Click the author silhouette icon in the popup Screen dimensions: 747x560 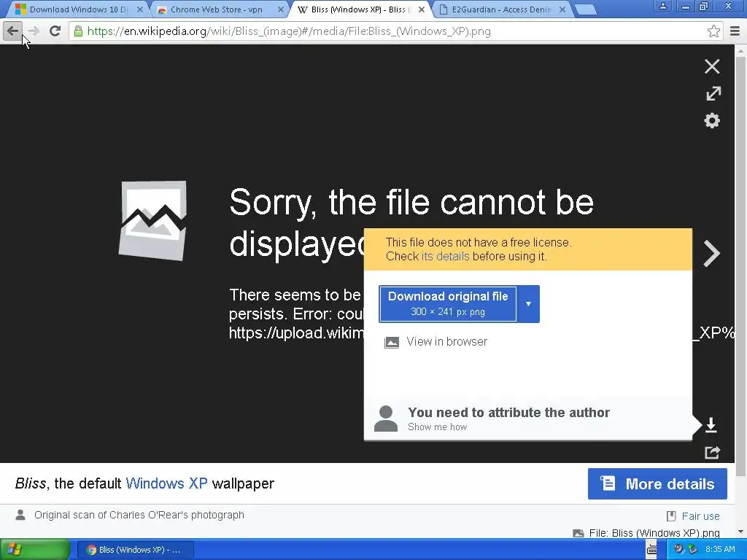(385, 419)
